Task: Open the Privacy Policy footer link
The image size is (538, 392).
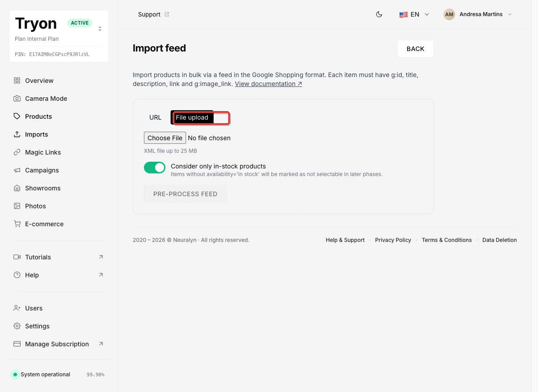Action: tap(393, 240)
